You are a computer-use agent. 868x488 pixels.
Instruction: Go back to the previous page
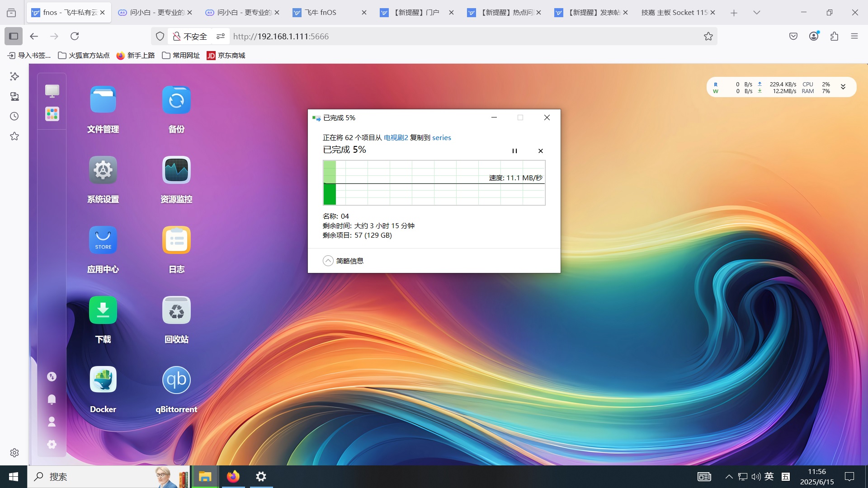click(34, 36)
